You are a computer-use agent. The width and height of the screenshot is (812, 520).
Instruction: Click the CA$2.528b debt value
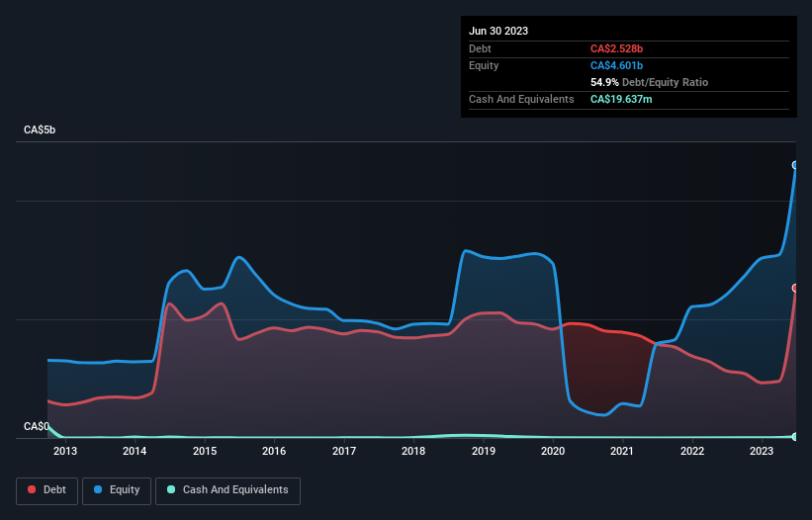(x=616, y=48)
